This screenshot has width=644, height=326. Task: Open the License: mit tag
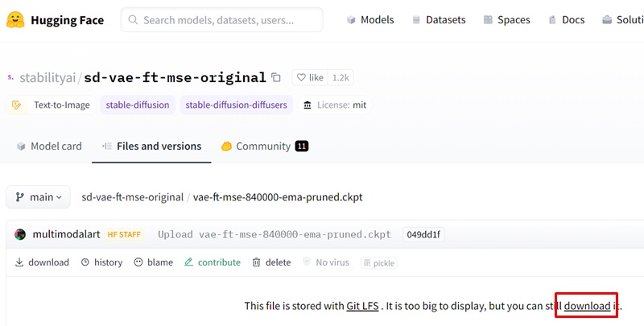(x=335, y=105)
